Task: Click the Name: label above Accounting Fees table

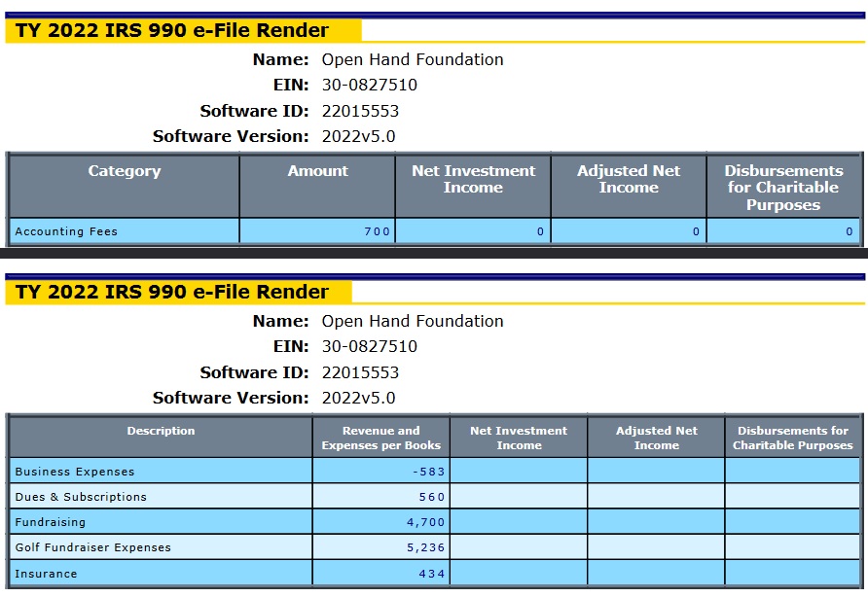Action: (x=280, y=59)
